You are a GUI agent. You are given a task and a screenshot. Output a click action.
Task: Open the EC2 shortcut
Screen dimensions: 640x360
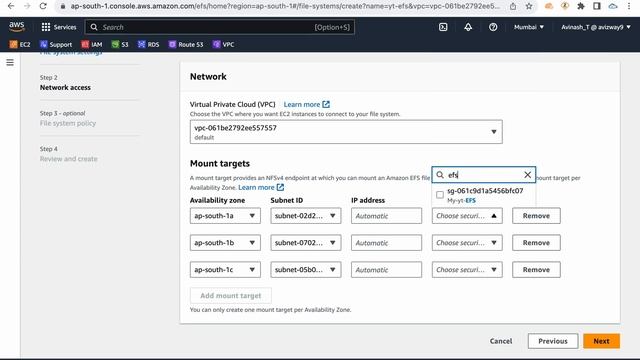click(20, 44)
